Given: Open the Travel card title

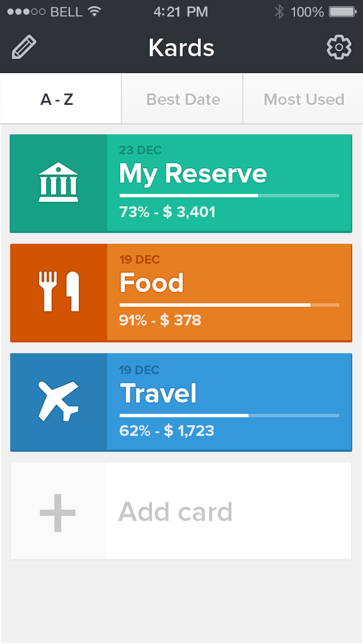Looking at the screenshot, I should click(x=159, y=393).
